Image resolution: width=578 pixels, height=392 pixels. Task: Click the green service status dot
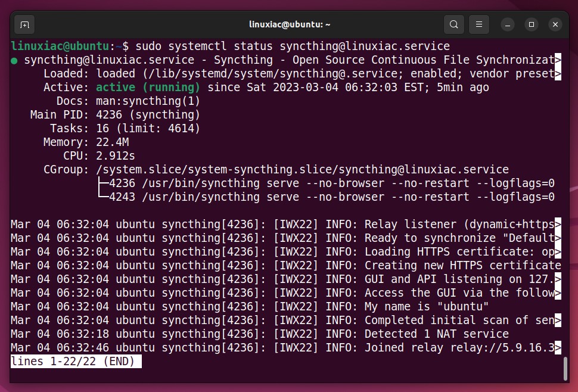coord(14,61)
